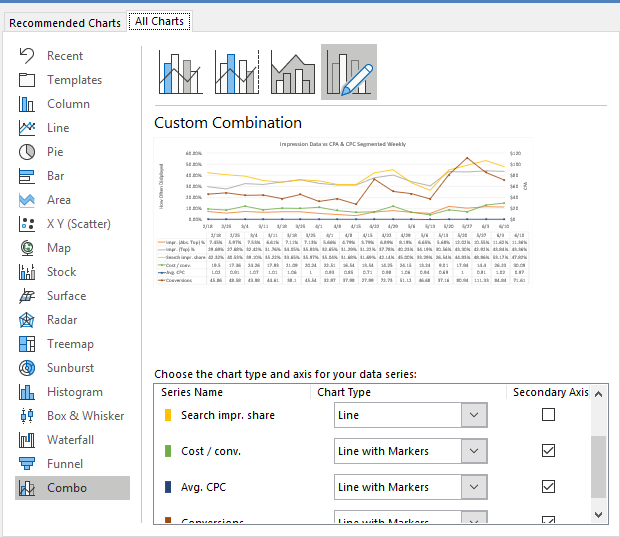Choose the Sunburst chart category
This screenshot has height=537, width=620.
70,368
